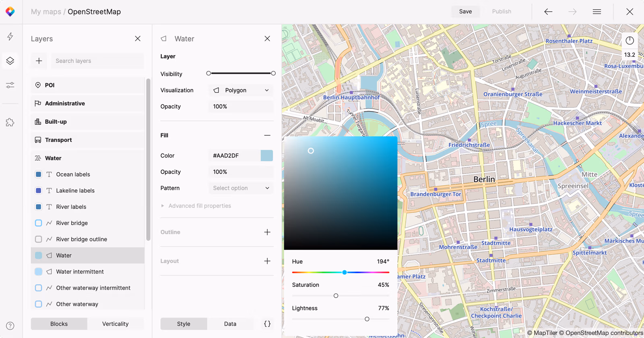Collapse the Fill section minus button
644x338 pixels.
pyautogui.click(x=267, y=135)
